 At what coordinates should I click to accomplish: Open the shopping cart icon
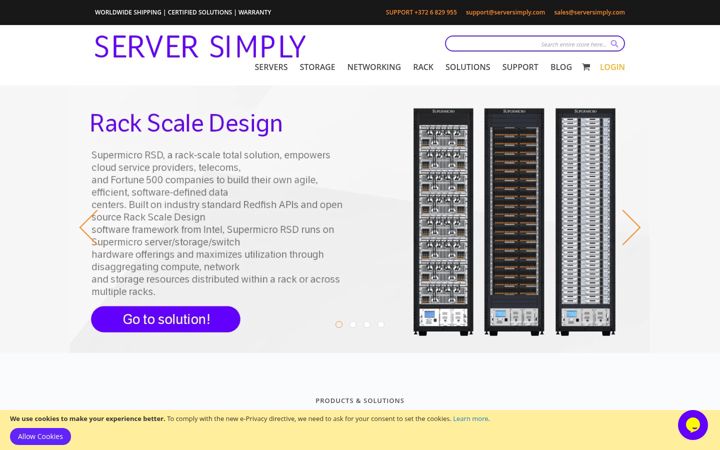pos(586,67)
